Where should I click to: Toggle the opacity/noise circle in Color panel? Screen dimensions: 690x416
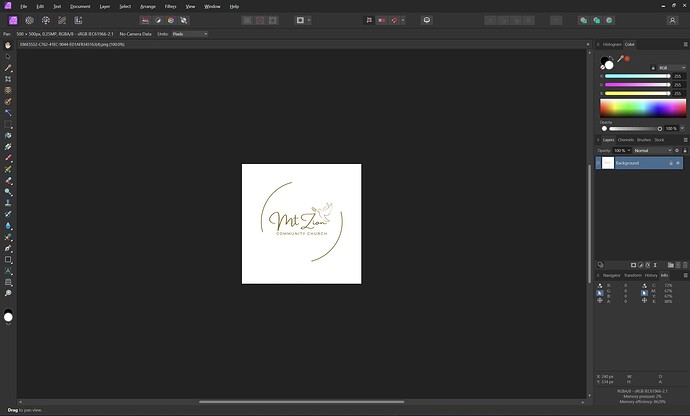[x=604, y=129]
